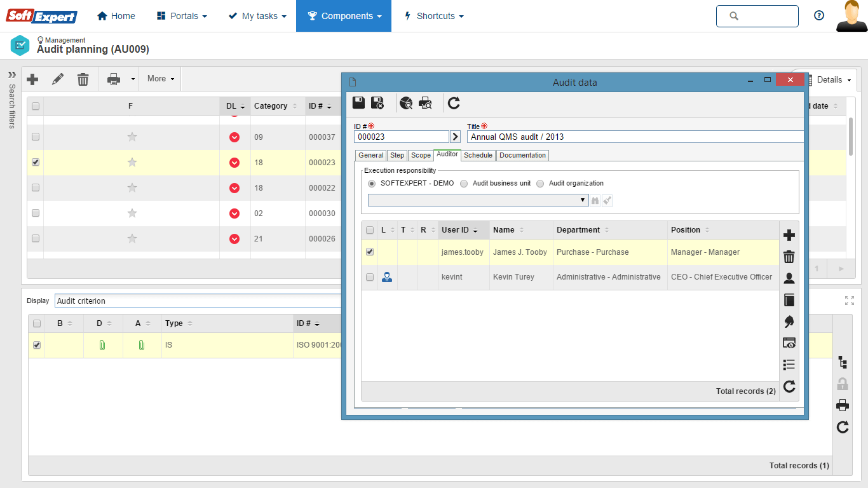Click the green paperclip in column D
This screenshot has width=868, height=488.
(x=102, y=345)
